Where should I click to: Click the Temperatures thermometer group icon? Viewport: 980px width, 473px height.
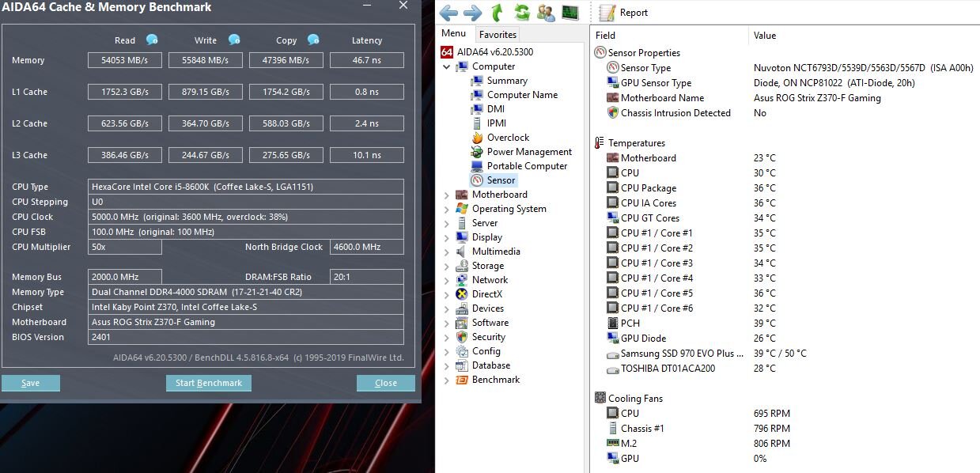pos(600,143)
